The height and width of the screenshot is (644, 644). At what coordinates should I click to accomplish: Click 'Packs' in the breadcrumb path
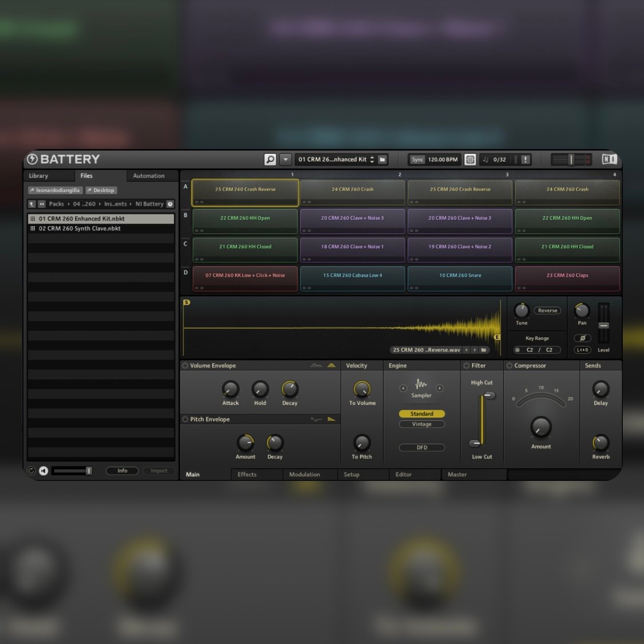point(56,204)
